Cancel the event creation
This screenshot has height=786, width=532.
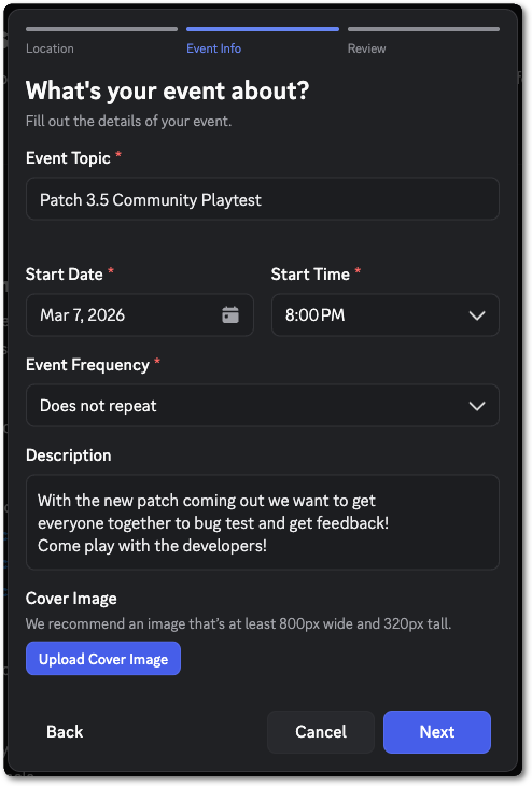320,732
